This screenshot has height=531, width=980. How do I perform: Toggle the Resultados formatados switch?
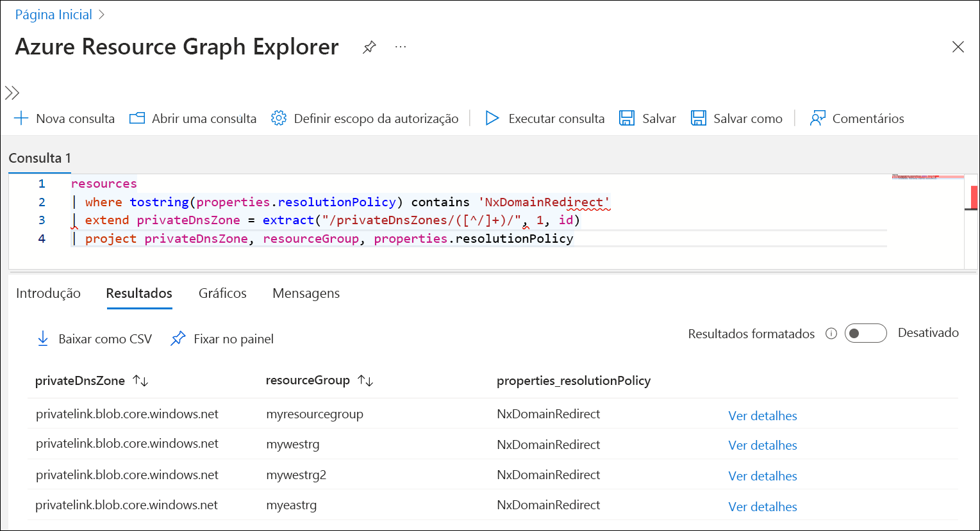[x=865, y=333]
